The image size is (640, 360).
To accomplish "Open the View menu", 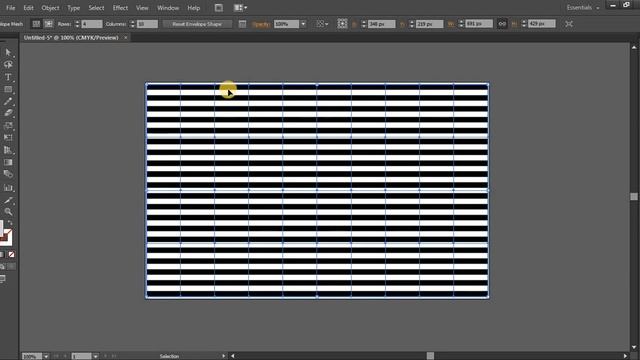I will (x=142, y=8).
